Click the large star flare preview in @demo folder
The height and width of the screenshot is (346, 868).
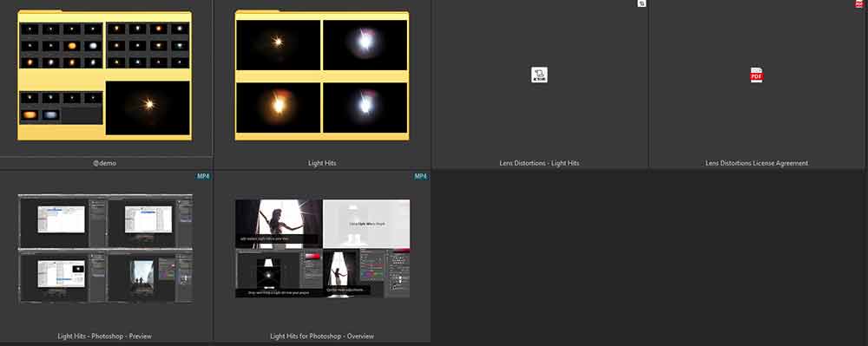coord(148,108)
